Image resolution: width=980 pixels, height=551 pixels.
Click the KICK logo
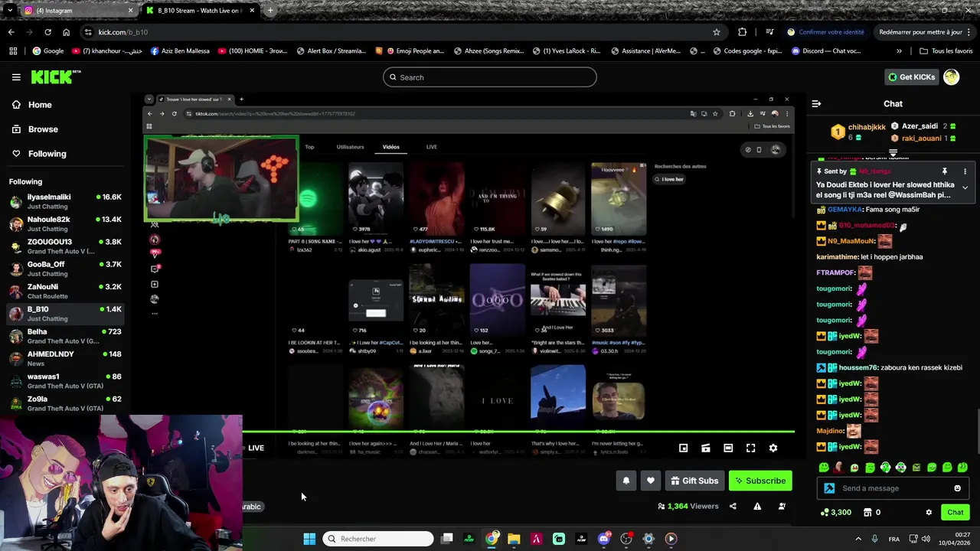[55, 77]
